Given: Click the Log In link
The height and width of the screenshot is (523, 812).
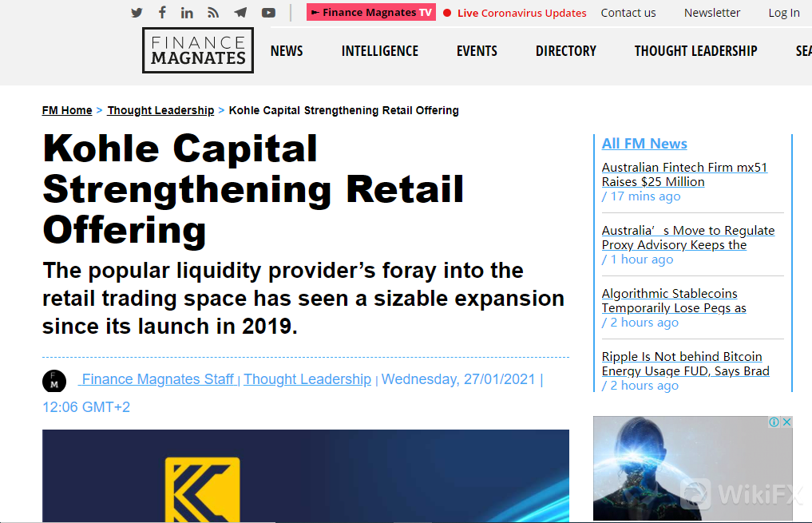Looking at the screenshot, I should 783,13.
